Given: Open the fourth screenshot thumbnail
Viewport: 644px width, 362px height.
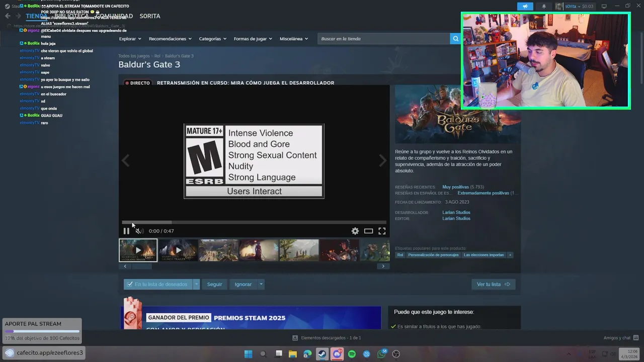Looking at the screenshot, I should [259, 250].
